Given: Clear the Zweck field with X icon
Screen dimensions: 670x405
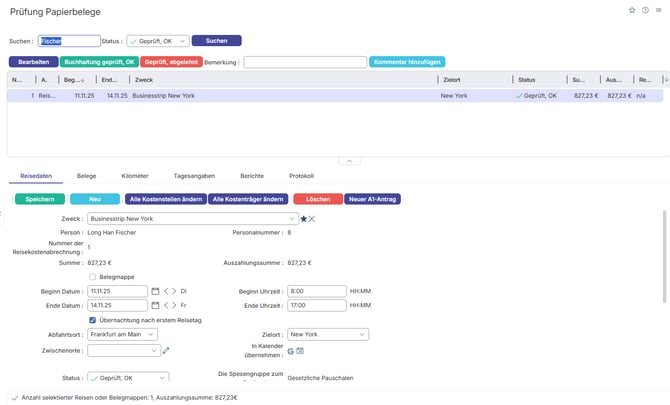Looking at the screenshot, I should point(312,218).
